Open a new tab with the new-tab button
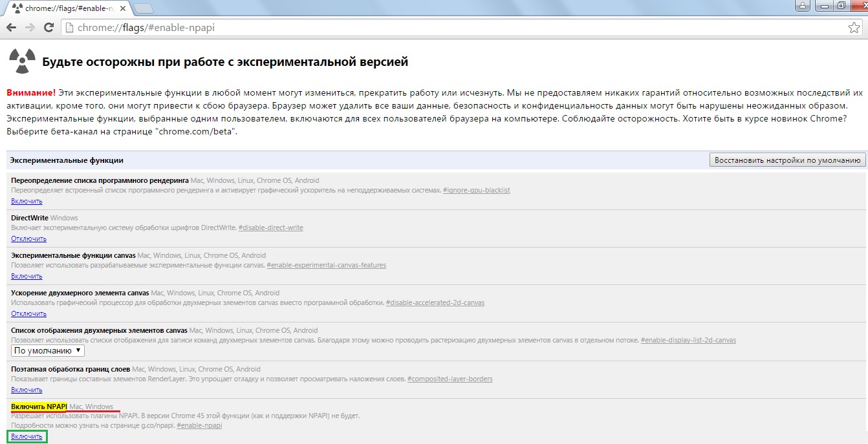868x444 pixels. click(x=143, y=8)
